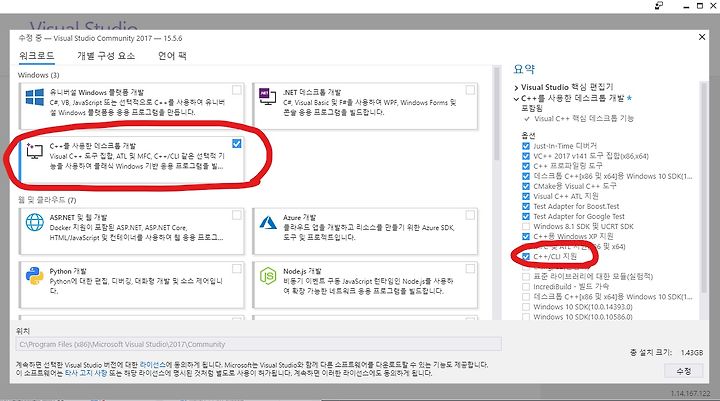The image size is (720, 401).
Task: Switch to the 워크로드 tab
Action: (37, 56)
